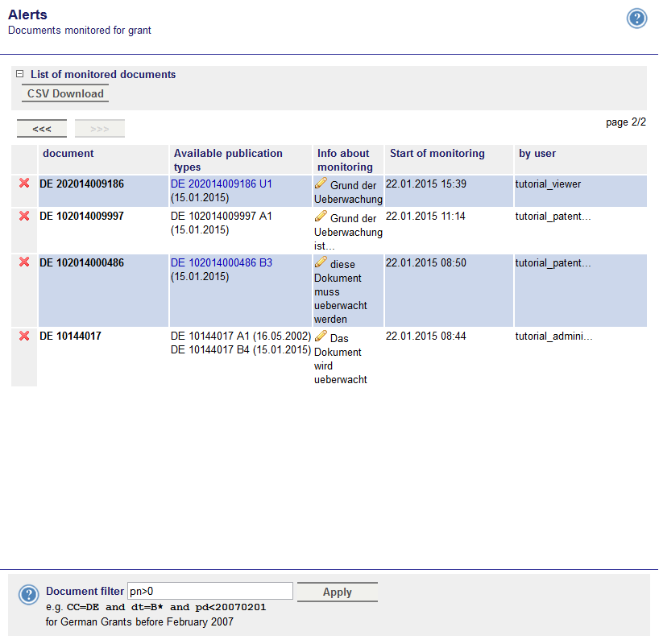
Task: Edit monitoring info for DE 202014009186
Action: 321,184
